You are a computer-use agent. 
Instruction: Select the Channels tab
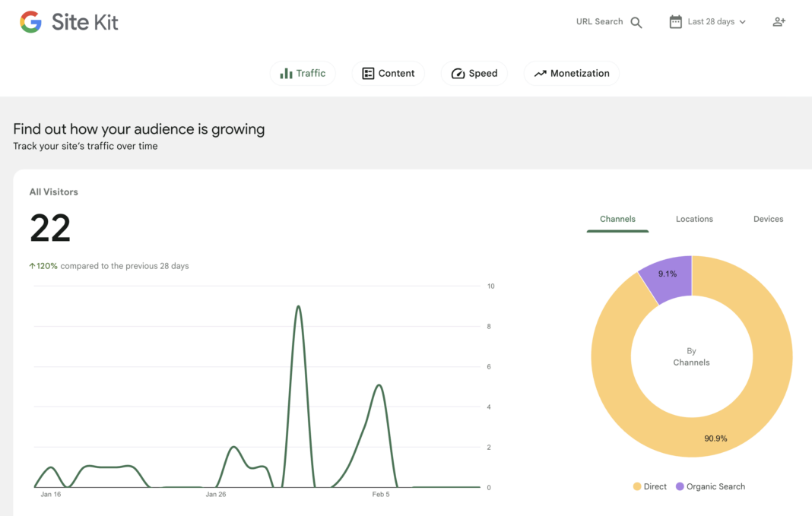617,219
